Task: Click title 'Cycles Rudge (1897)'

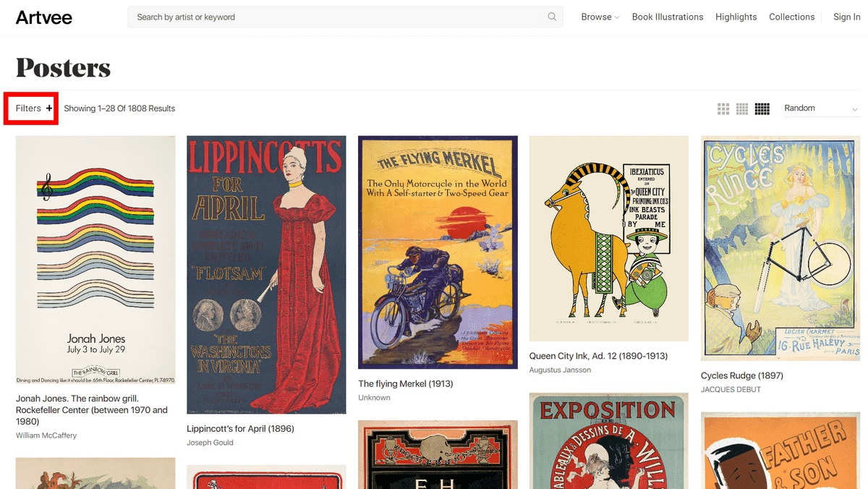Action: click(x=742, y=375)
